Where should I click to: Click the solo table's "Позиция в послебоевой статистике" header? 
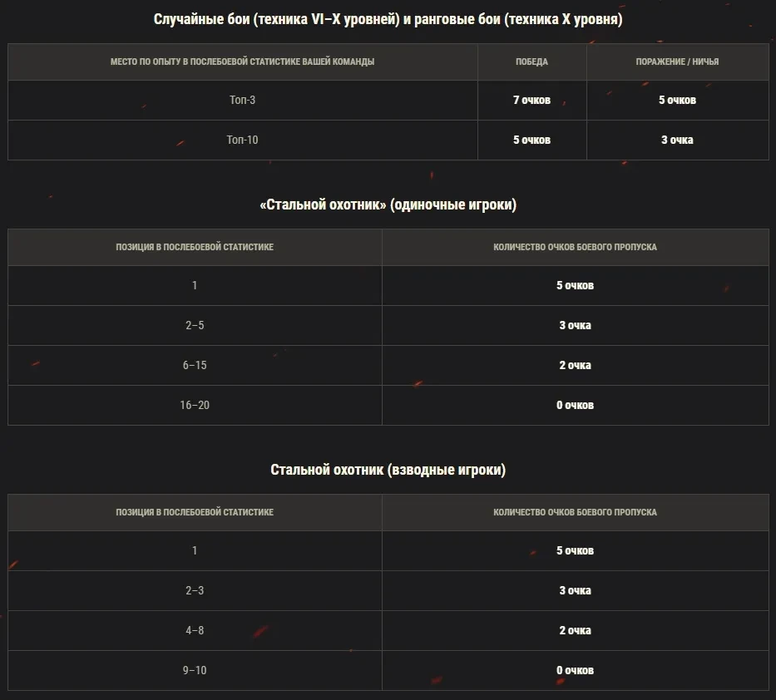pyautogui.click(x=195, y=247)
